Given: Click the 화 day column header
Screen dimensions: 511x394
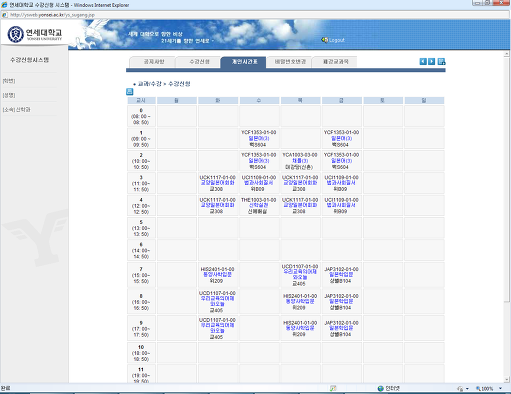Looking at the screenshot, I should (218, 100).
